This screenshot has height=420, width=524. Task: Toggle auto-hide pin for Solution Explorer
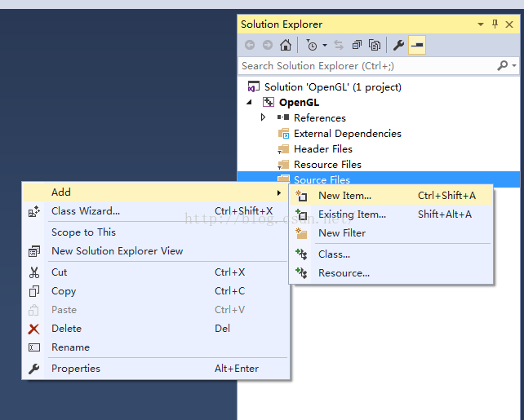[495, 24]
